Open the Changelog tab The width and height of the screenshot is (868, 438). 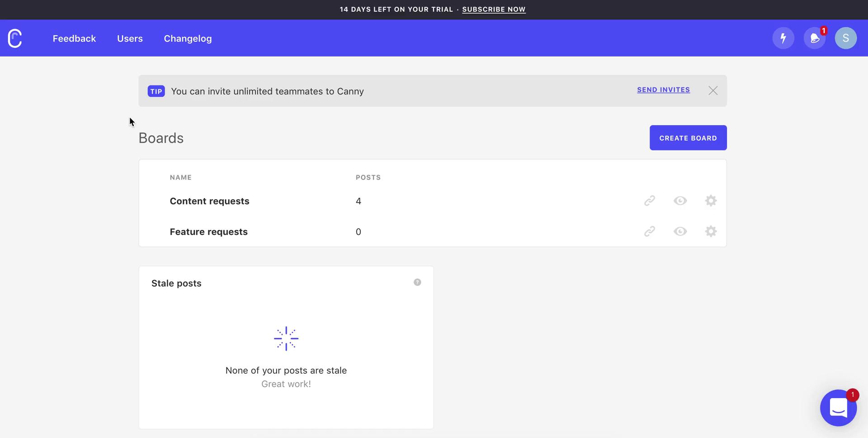pyautogui.click(x=188, y=38)
